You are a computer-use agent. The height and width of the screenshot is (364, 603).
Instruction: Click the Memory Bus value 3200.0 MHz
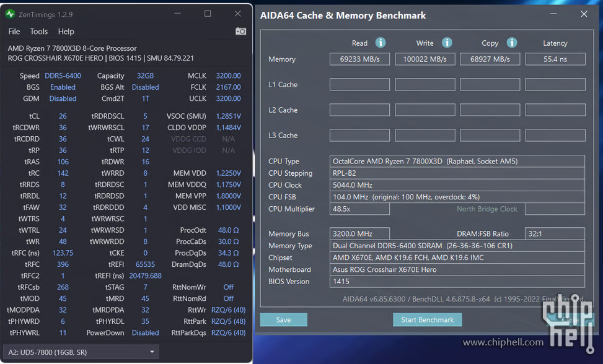(x=359, y=233)
